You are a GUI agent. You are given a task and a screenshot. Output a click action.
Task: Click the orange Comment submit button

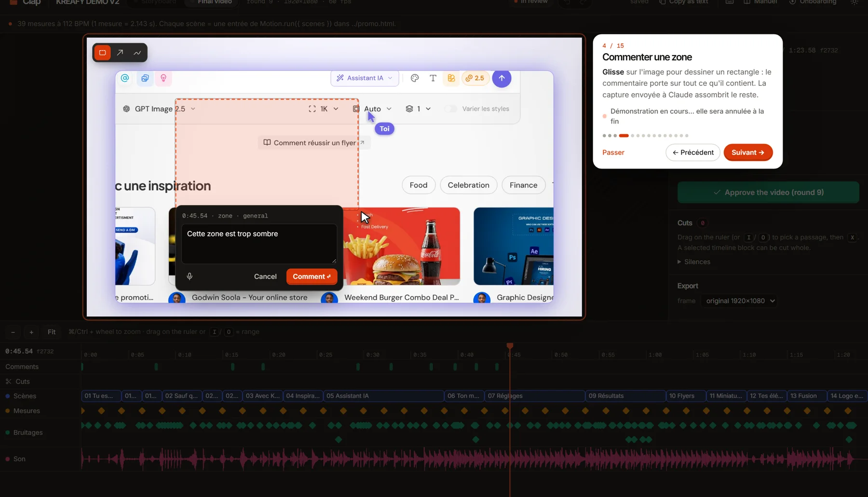point(312,276)
